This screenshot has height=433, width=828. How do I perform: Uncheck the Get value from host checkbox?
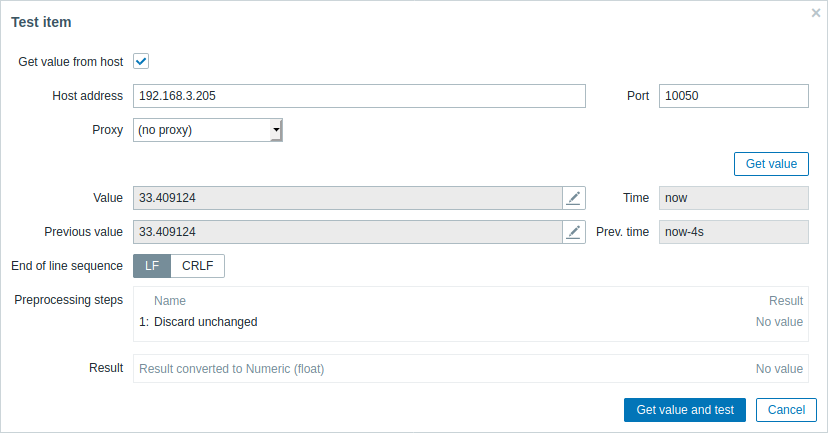[x=141, y=61]
